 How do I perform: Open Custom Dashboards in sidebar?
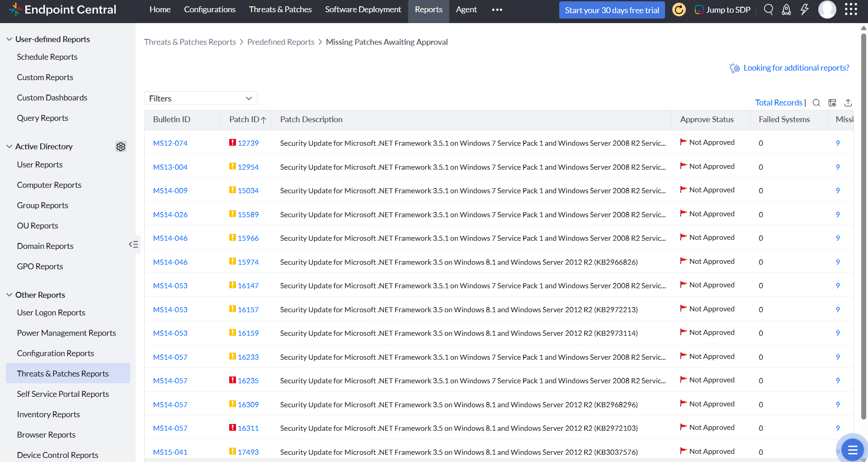pyautogui.click(x=52, y=98)
